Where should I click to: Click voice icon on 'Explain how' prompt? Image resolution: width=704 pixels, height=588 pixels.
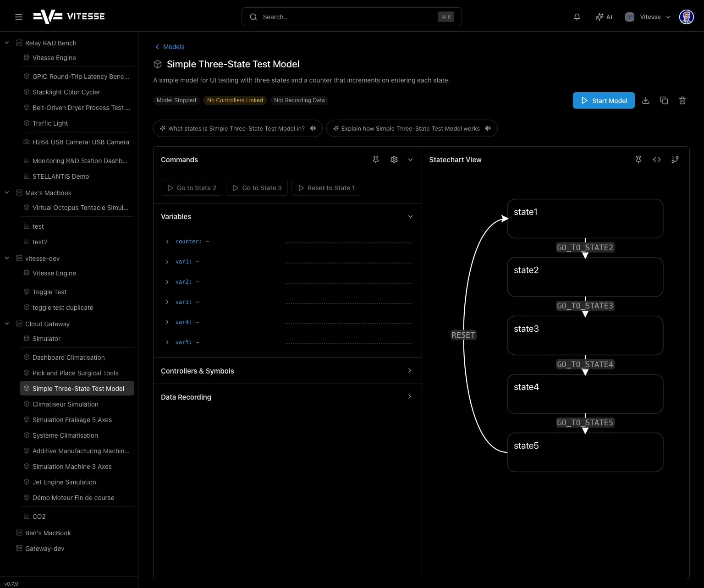488,128
